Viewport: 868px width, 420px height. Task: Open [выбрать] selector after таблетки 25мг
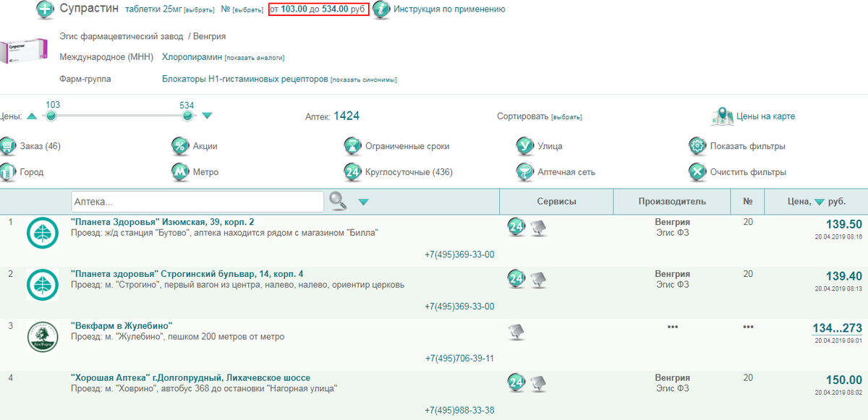pos(197,10)
